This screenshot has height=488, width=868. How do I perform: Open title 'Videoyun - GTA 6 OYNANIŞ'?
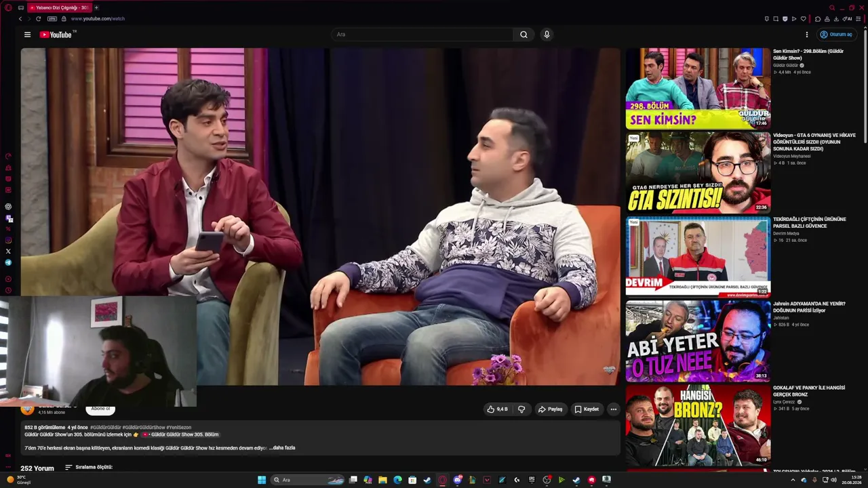tap(814, 142)
